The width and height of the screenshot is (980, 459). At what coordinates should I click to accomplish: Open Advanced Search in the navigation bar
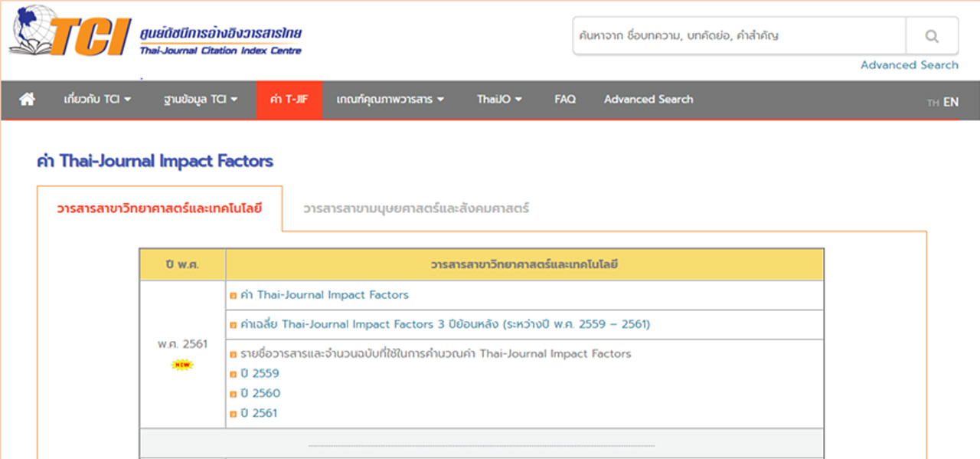click(648, 100)
